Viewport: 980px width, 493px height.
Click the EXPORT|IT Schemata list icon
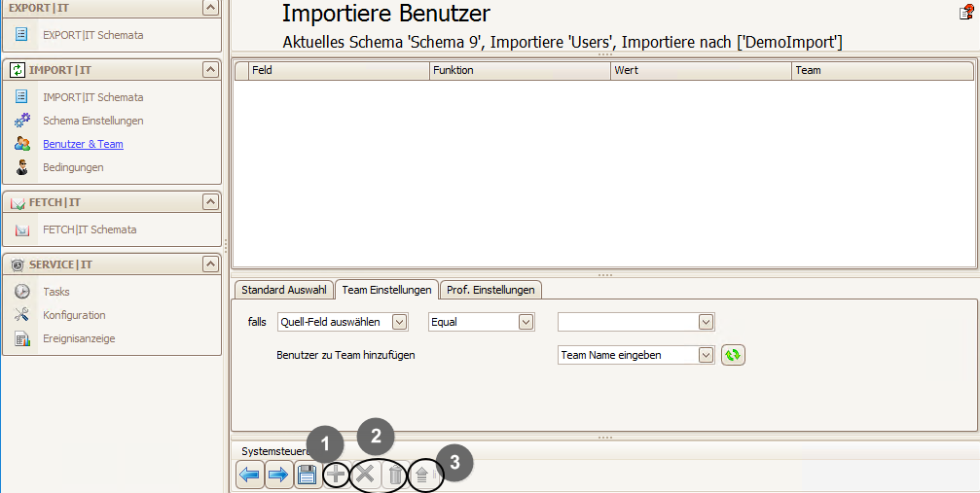tap(20, 35)
